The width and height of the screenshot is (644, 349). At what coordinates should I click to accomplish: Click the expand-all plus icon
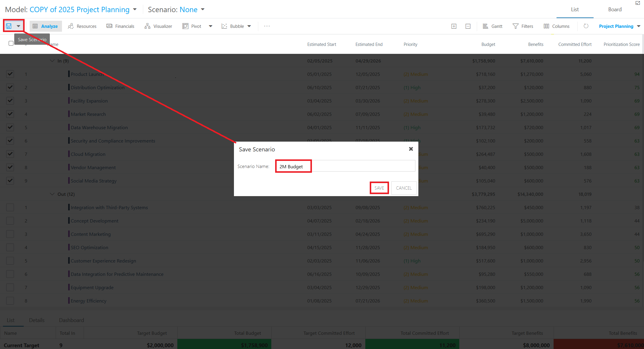454,26
